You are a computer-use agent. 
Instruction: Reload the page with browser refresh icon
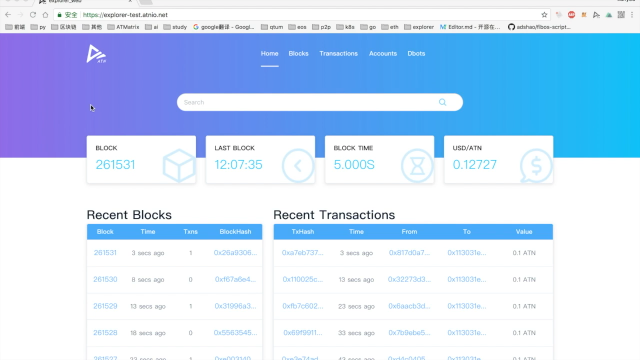(33, 15)
